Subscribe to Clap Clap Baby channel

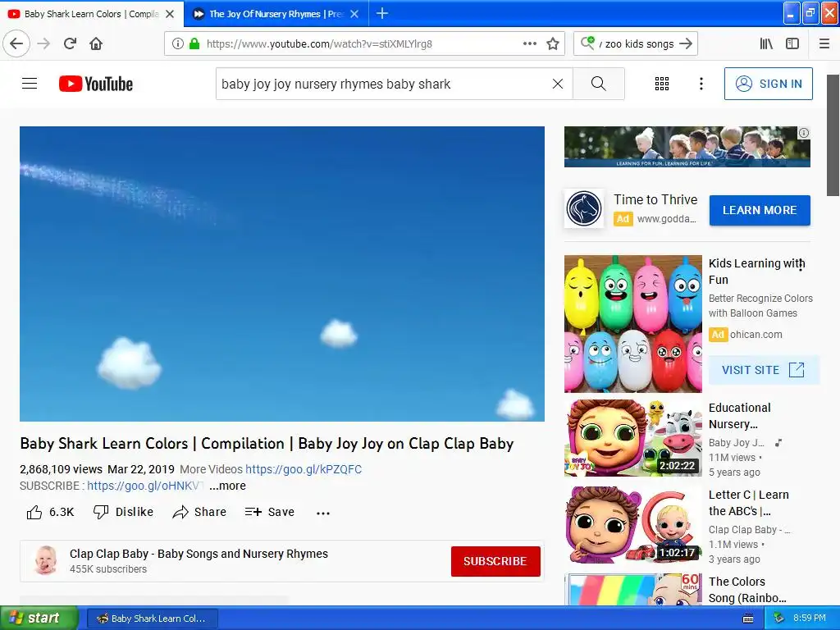495,561
